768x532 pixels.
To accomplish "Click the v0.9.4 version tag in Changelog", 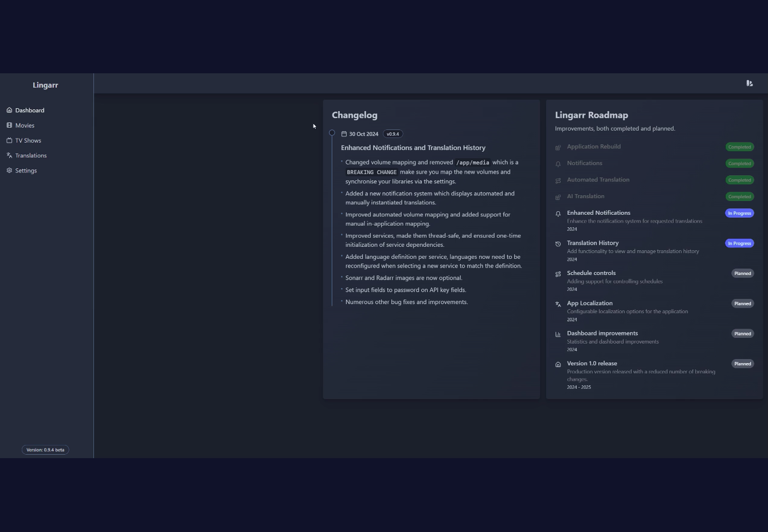I will click(393, 134).
